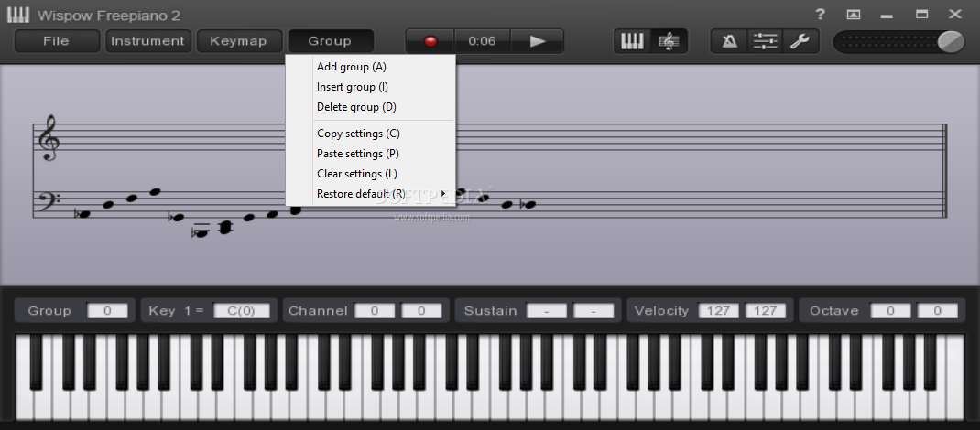Click the Key C(0) field
Screen dimensions: 980x430
coord(242,311)
